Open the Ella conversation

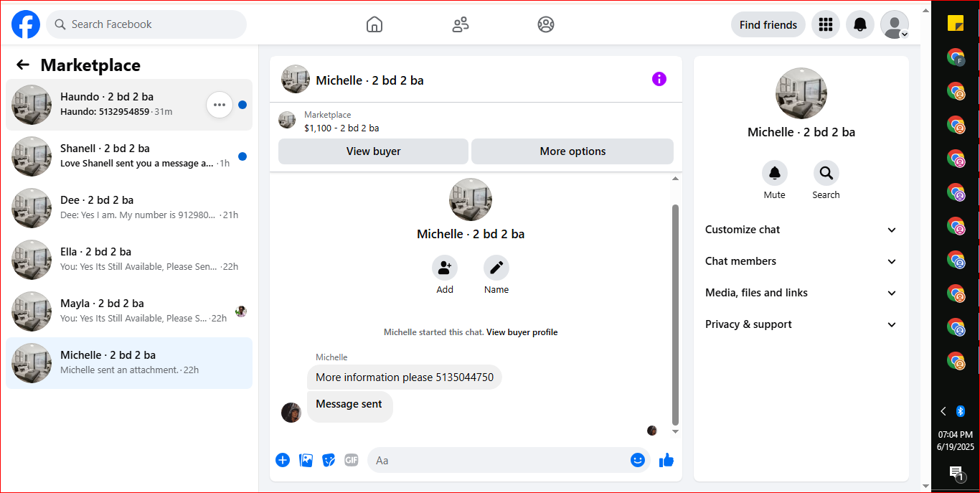(x=129, y=260)
